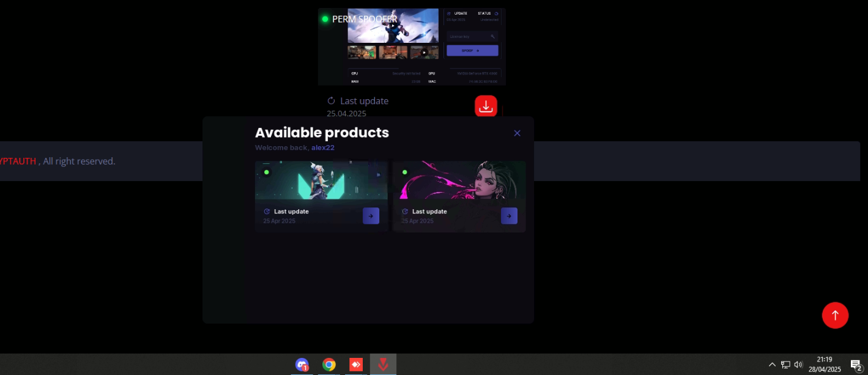Open the notification action center
This screenshot has height=375, width=868.
[856, 365]
